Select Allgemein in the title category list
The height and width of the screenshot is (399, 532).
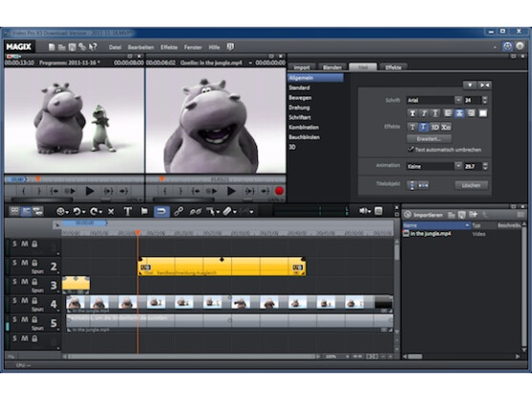[315, 78]
